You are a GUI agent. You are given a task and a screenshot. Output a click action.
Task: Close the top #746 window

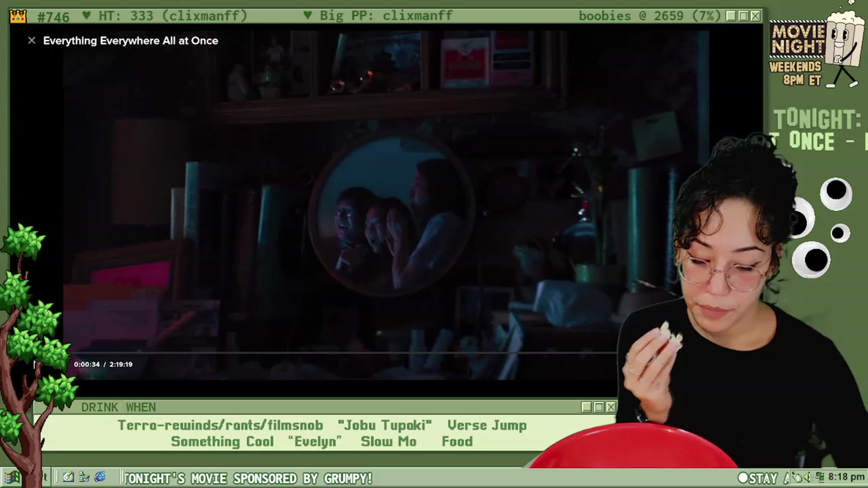click(755, 16)
